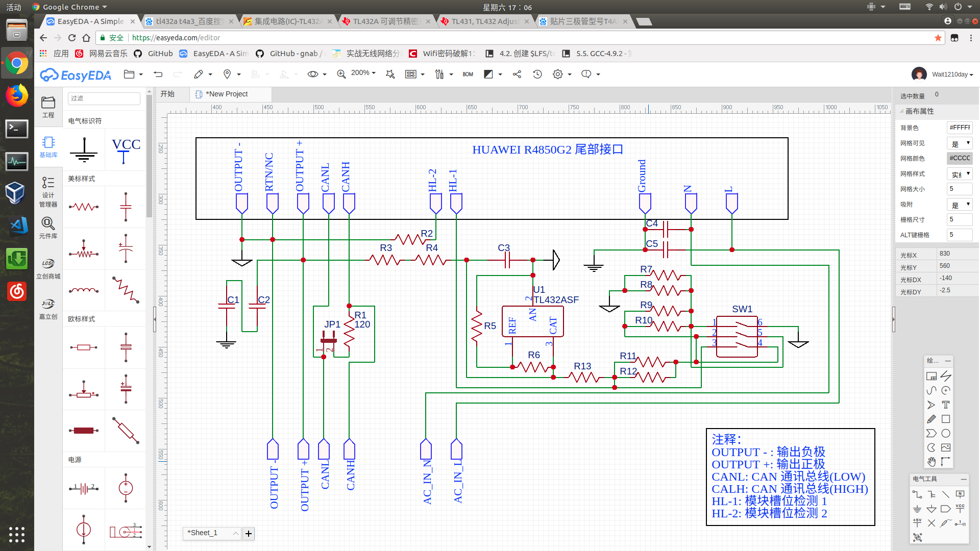
Task: Click the EasyEDA logo link
Action: [x=76, y=75]
